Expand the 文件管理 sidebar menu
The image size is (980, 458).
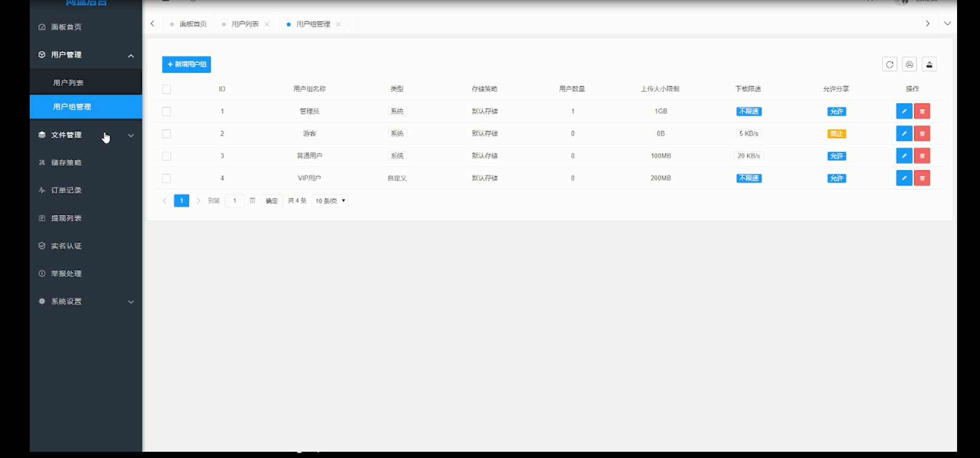pyautogui.click(x=86, y=135)
